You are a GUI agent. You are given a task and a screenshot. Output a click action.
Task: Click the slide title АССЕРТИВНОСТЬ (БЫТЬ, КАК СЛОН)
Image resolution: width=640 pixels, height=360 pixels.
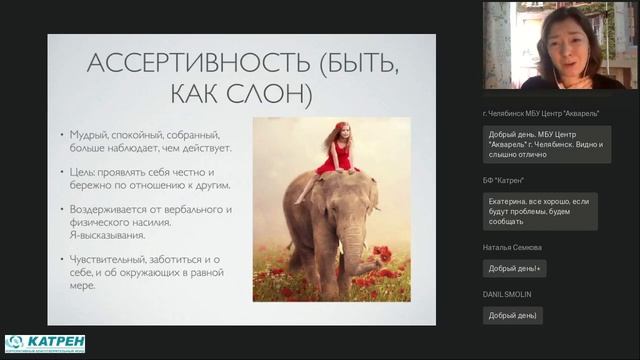coord(242,78)
